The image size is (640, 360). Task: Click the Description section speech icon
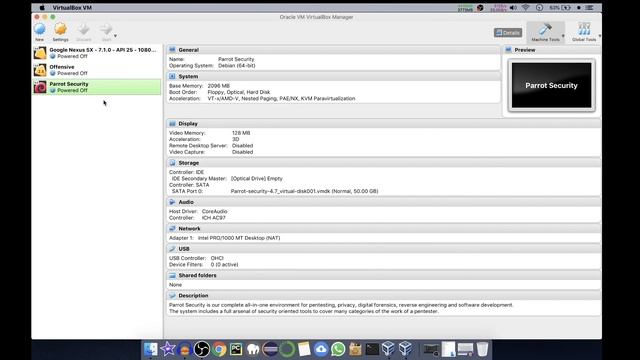pos(172,296)
